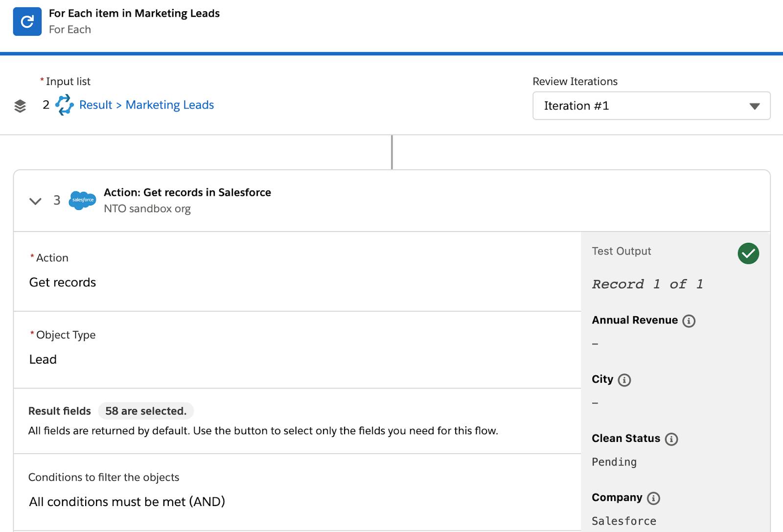Click the flow result icon before Result
The width and height of the screenshot is (783, 532).
[64, 105]
